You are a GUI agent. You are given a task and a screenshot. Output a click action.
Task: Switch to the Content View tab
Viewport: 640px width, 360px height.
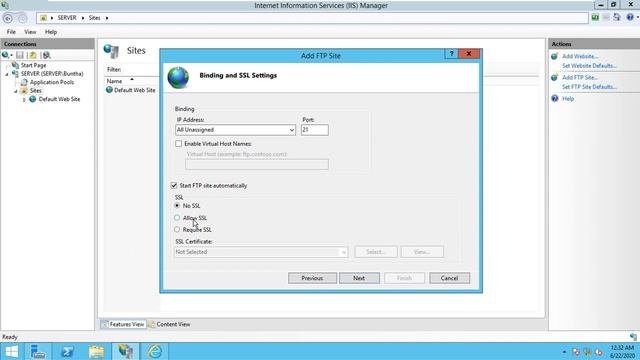click(169, 324)
